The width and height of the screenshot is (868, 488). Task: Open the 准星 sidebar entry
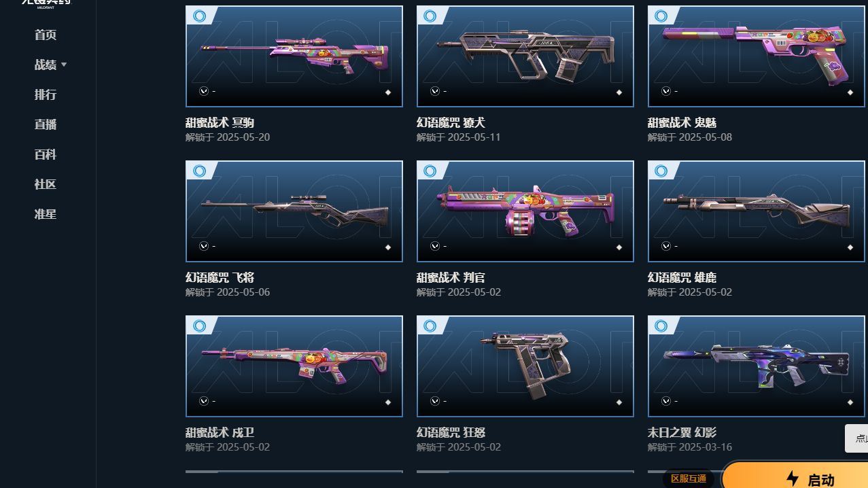(46, 214)
